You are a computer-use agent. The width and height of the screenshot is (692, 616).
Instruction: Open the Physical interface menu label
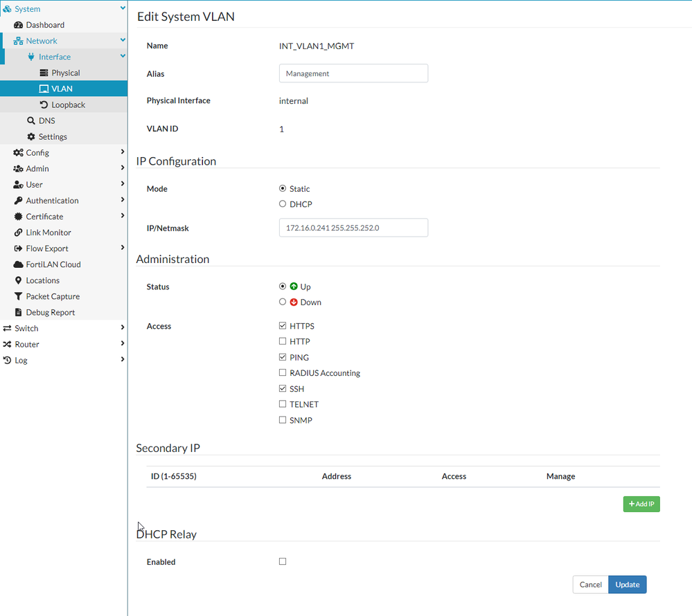click(x=66, y=73)
